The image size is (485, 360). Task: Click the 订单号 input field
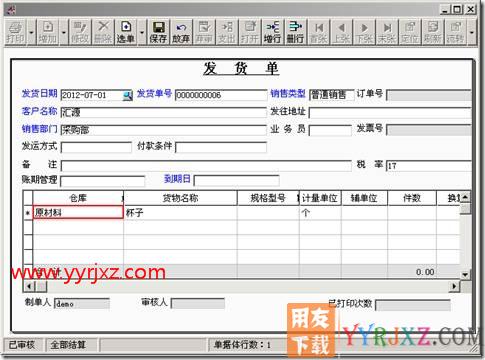click(429, 95)
